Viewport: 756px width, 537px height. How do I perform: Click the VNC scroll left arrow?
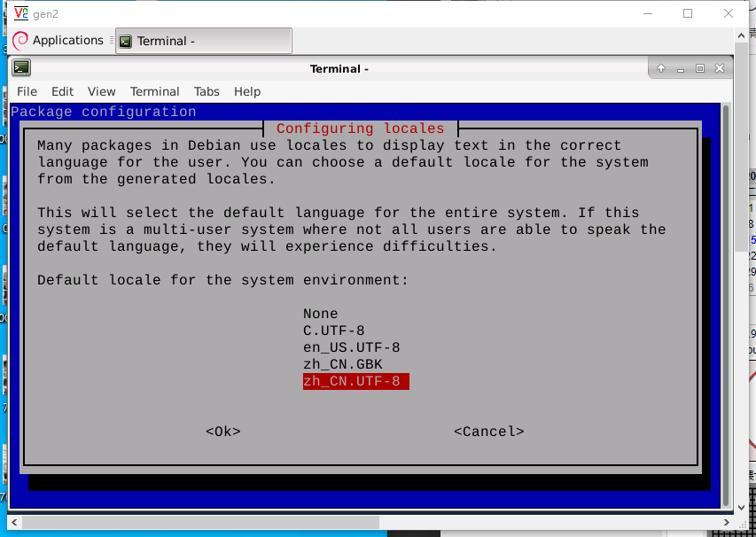click(14, 523)
